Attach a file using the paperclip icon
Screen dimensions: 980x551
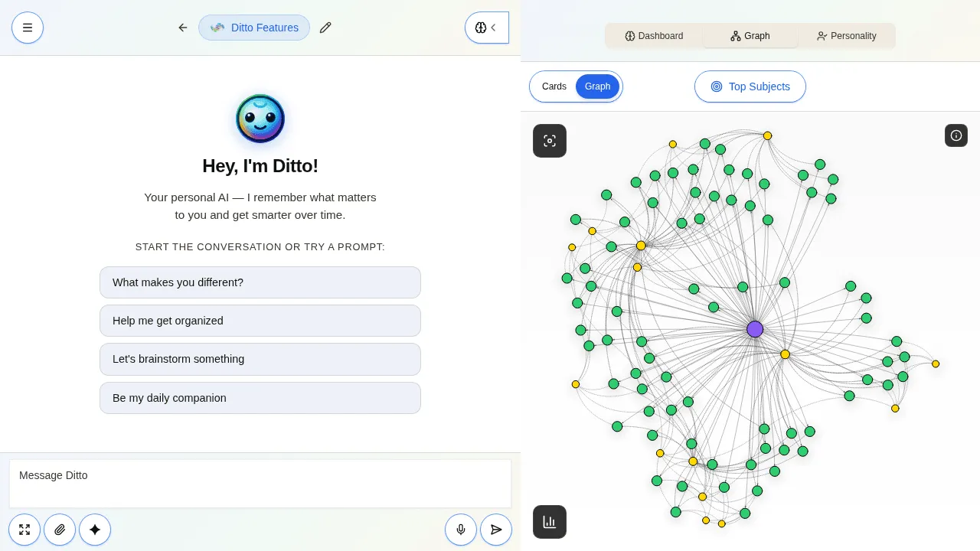pos(60,530)
